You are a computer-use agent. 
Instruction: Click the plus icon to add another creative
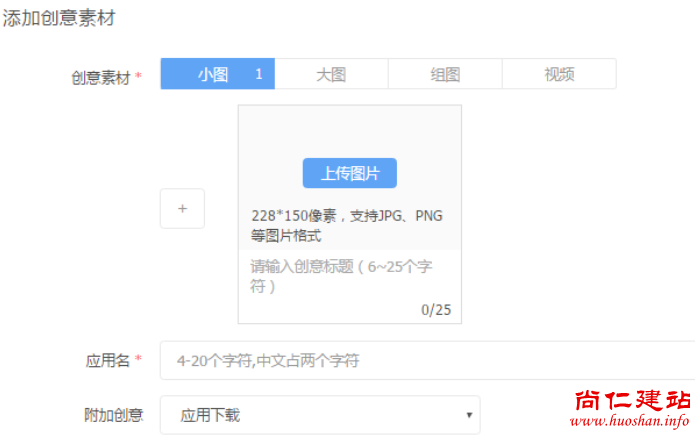pyautogui.click(x=182, y=209)
